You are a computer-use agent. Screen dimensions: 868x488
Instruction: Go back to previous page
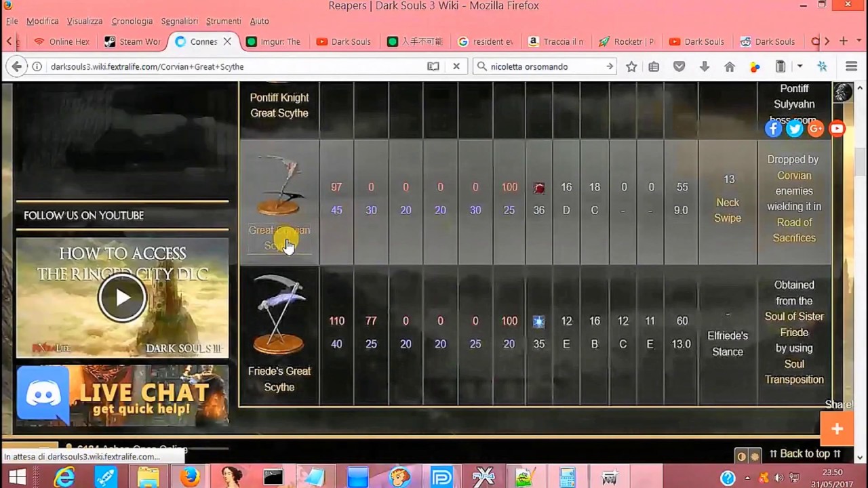click(16, 66)
